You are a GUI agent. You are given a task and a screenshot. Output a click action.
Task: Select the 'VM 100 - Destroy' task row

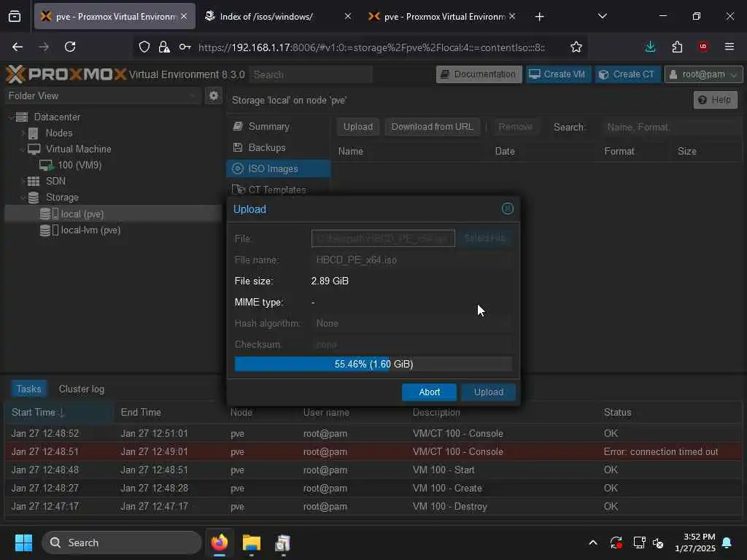(x=373, y=506)
